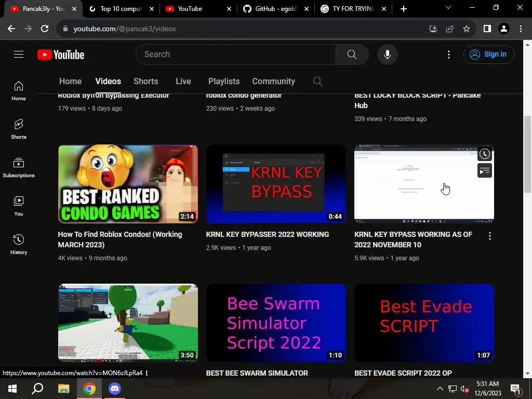Switch to Top 10 comput browser tab
The width and height of the screenshot is (532, 399).
coord(121,9)
